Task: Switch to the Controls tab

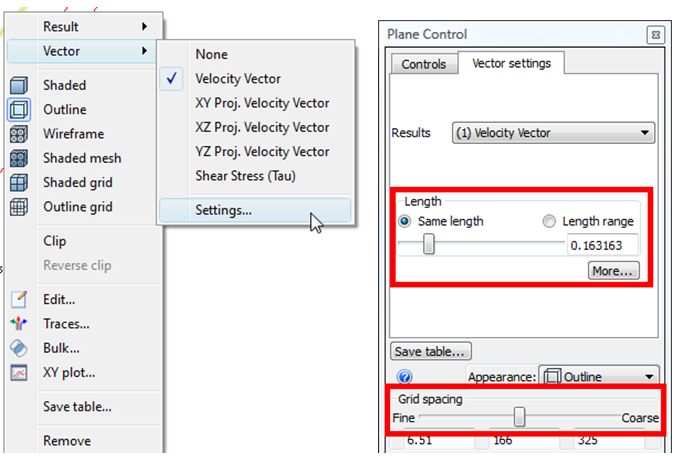Action: [x=423, y=64]
